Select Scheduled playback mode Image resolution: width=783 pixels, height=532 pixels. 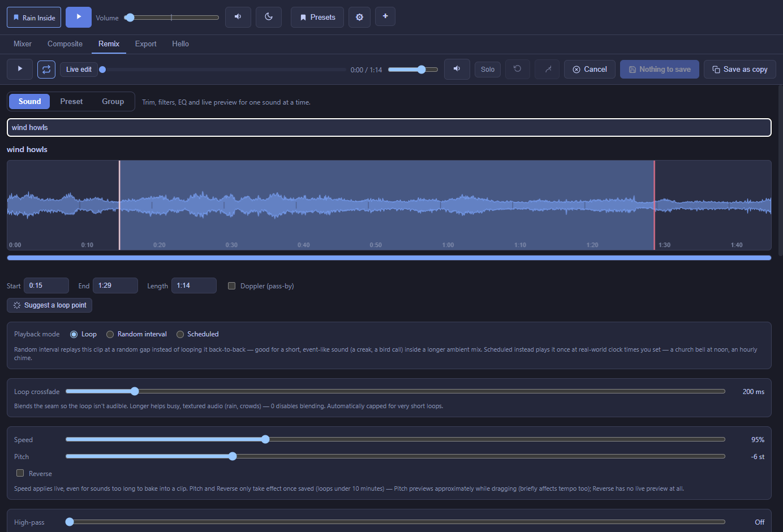(x=180, y=334)
